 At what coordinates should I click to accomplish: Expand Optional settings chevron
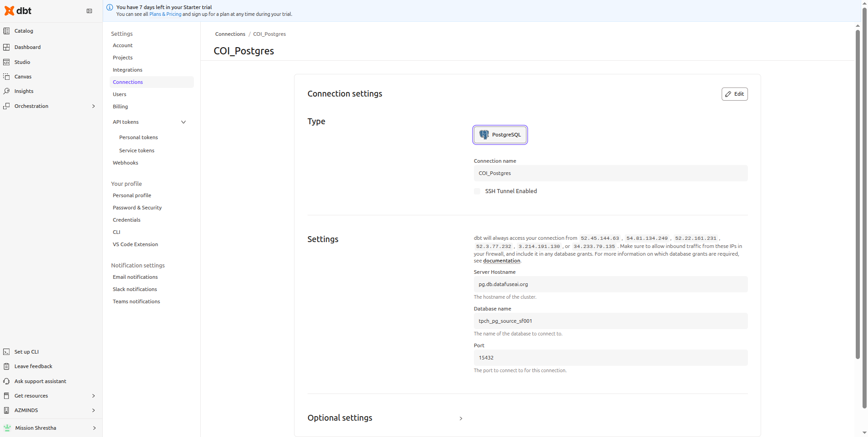[461, 418]
